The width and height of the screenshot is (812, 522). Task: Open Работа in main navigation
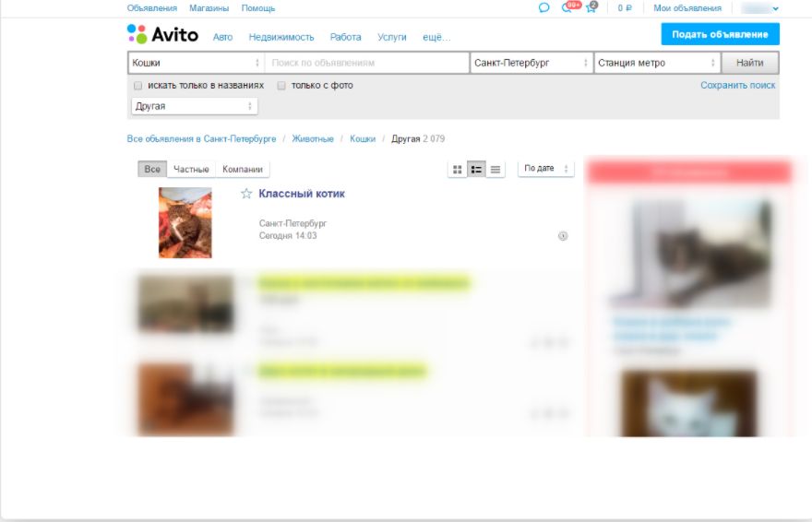coord(345,37)
